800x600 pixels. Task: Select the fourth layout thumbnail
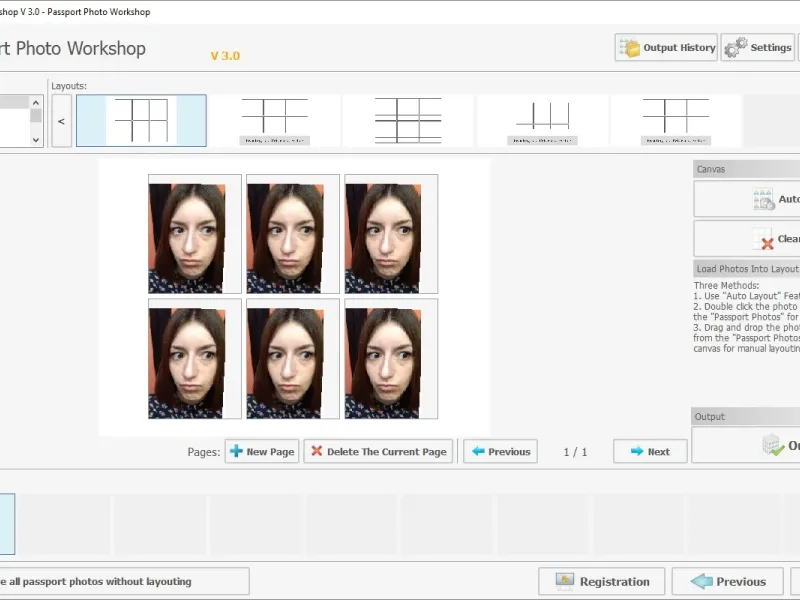pyautogui.click(x=542, y=121)
